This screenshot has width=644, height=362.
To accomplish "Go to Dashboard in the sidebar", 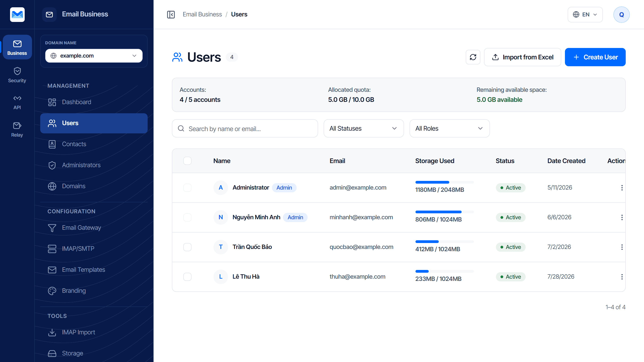I will [x=94, y=102].
